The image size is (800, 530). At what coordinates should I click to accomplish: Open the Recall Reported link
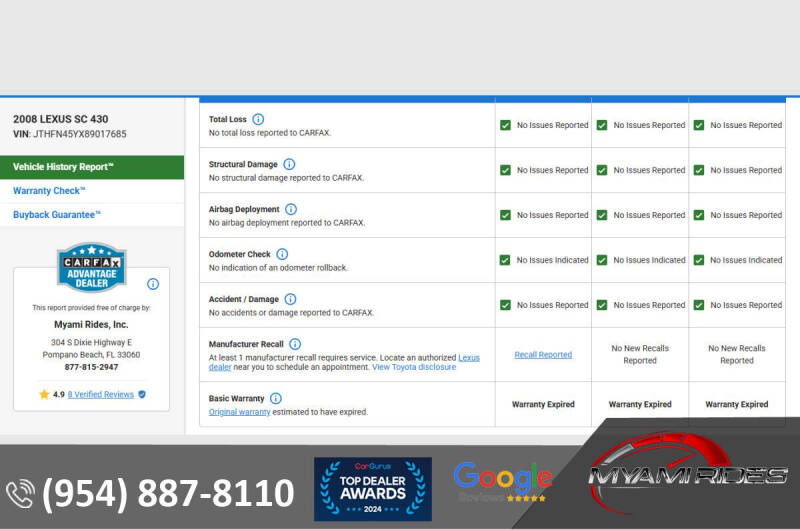543,355
